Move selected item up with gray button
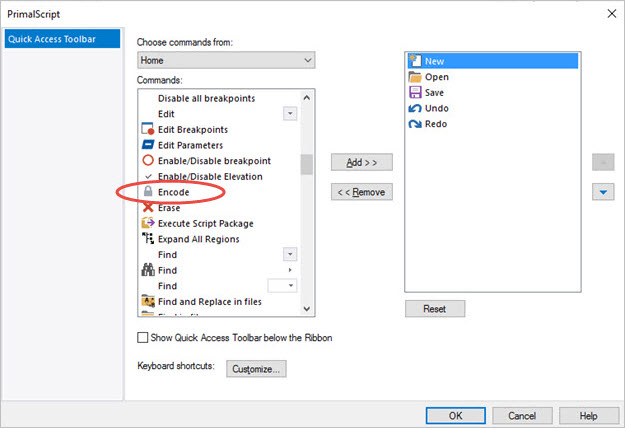This screenshot has width=625, height=428. (603, 162)
